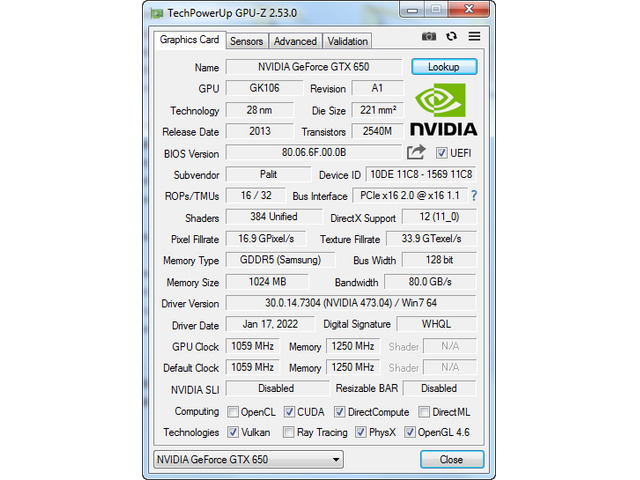Click the ROPs/TMUs value 16 / 32
The height and width of the screenshot is (480, 640).
point(256,196)
